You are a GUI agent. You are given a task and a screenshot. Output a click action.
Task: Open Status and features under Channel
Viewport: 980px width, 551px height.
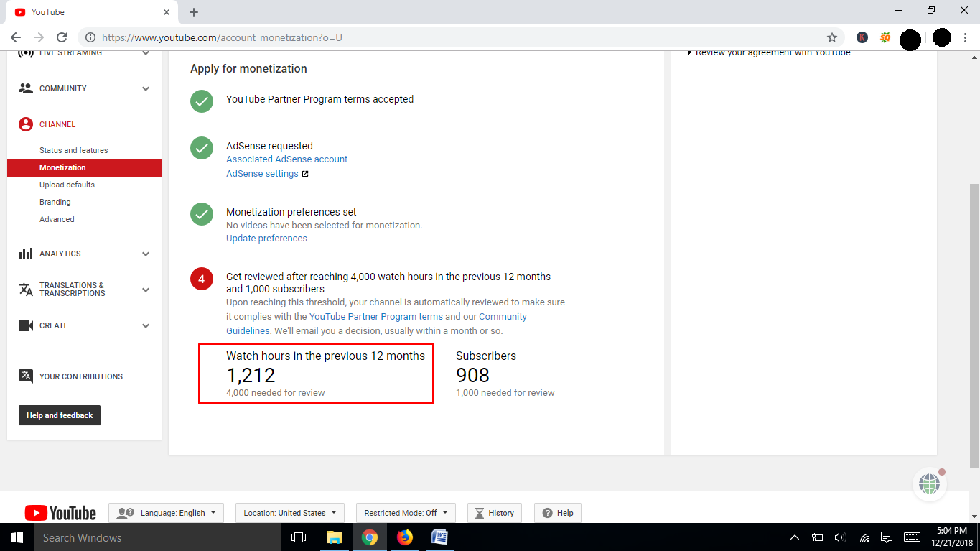click(x=74, y=150)
